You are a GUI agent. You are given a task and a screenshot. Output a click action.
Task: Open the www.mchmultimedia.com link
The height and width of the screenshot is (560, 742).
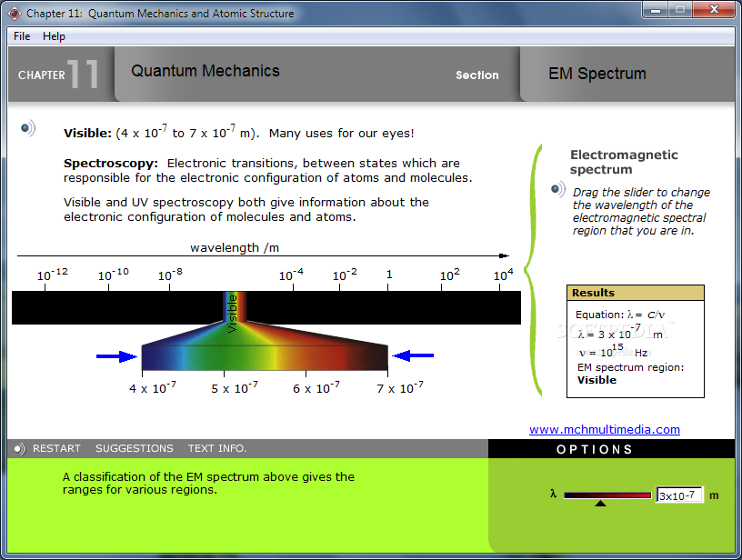pyautogui.click(x=605, y=429)
